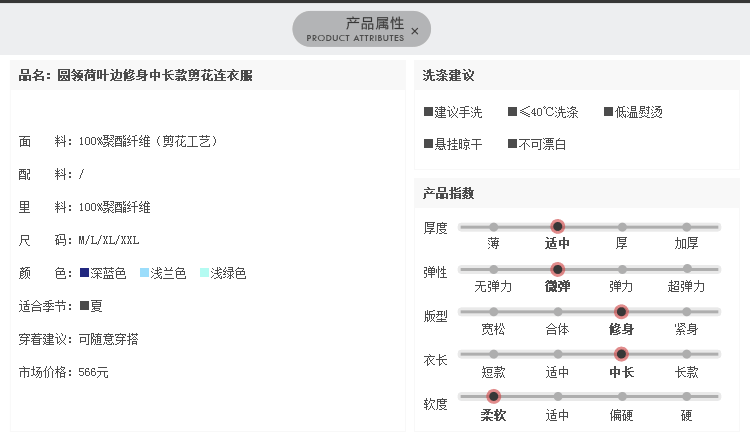
Task: Click the 可随意穿搭 wearing suggestion text
Action: click(109, 339)
